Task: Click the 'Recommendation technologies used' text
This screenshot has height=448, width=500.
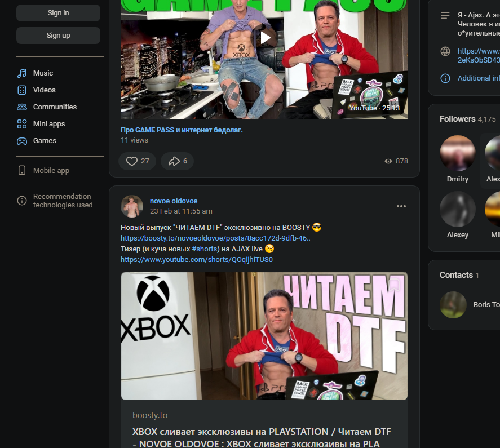Action: (63, 201)
